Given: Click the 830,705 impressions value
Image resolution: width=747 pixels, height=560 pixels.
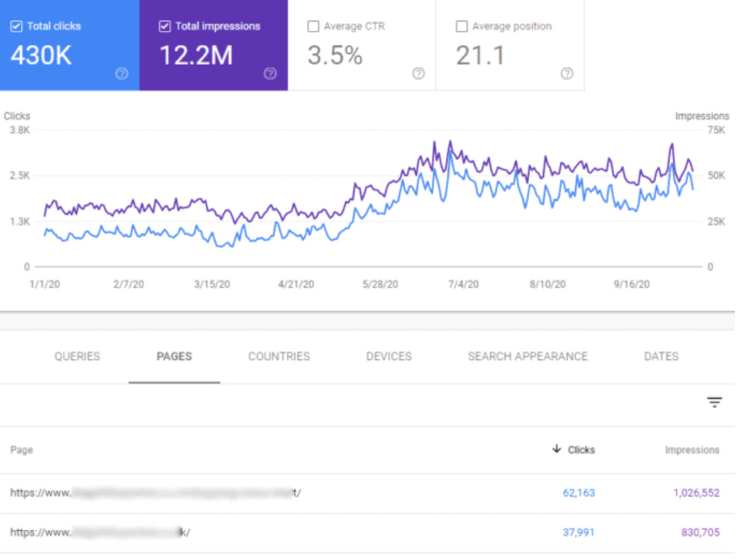Looking at the screenshot, I should pyautogui.click(x=701, y=532).
